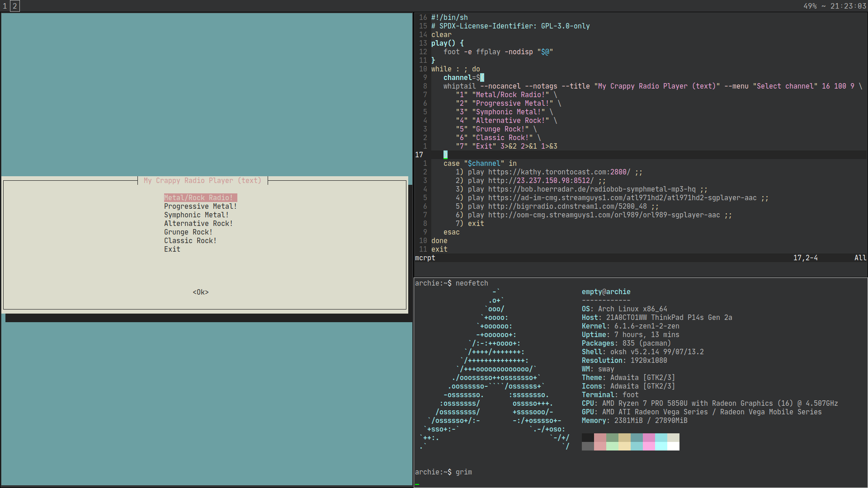This screenshot has width=868, height=488.
Task: Click the grim command at the terminal prompt
Action: [463, 472]
